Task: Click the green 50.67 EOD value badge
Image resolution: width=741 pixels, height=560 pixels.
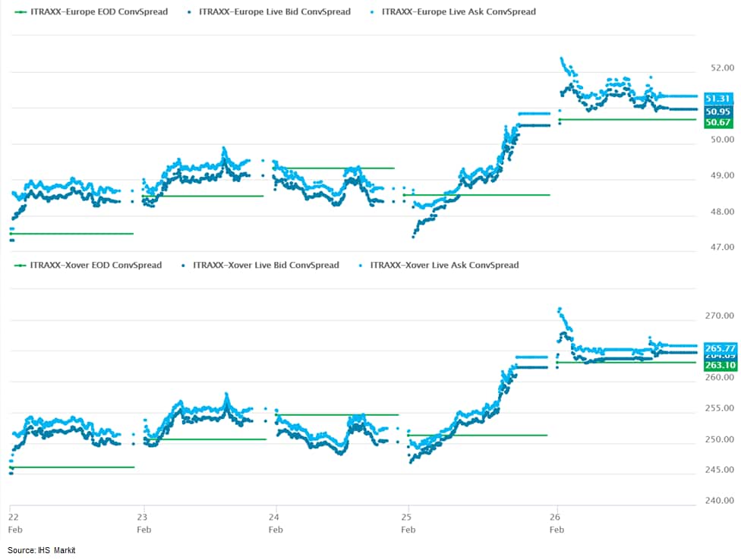Action: pos(717,122)
